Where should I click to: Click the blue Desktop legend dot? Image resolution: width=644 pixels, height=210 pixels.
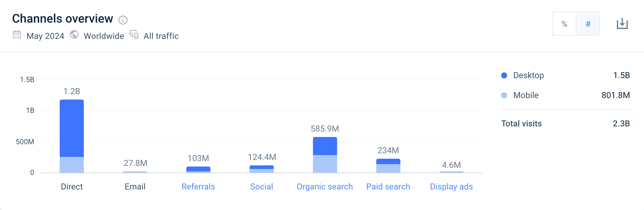[x=504, y=75]
